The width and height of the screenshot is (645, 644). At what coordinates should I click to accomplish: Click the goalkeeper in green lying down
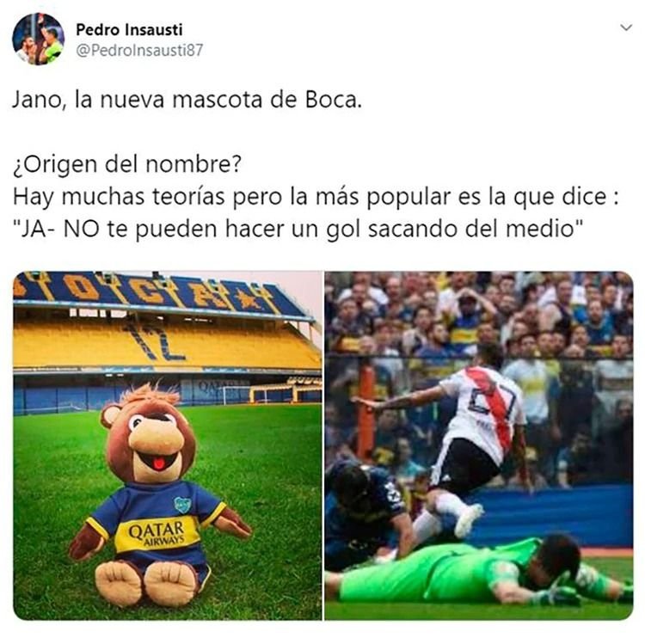[477, 571]
